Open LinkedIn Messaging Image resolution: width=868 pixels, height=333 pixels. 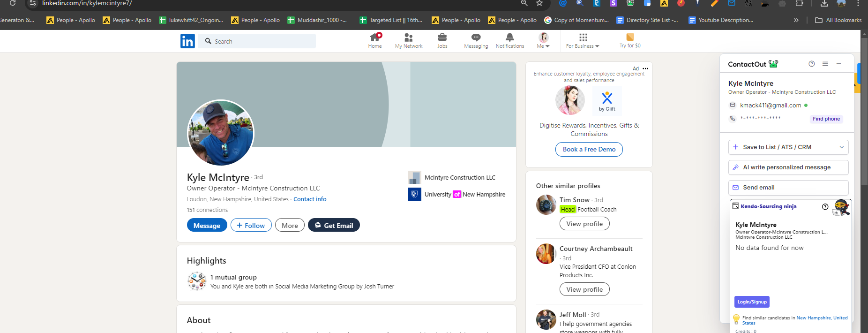[476, 40]
